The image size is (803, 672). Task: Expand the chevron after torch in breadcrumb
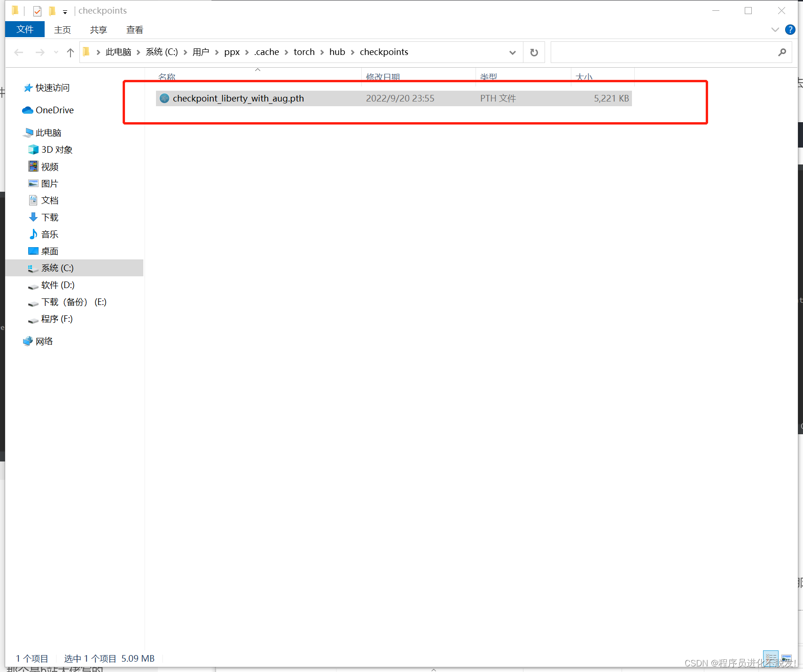322,52
